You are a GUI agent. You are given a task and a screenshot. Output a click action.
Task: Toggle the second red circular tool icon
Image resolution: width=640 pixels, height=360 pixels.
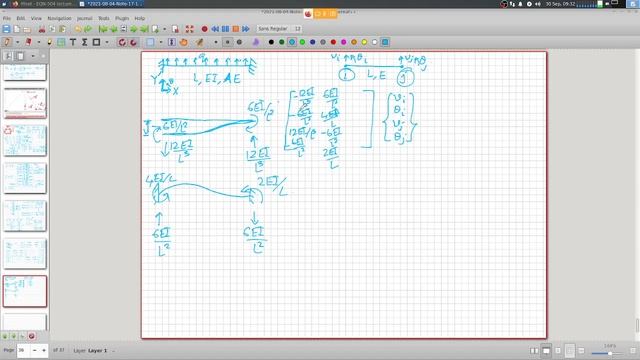133,42
